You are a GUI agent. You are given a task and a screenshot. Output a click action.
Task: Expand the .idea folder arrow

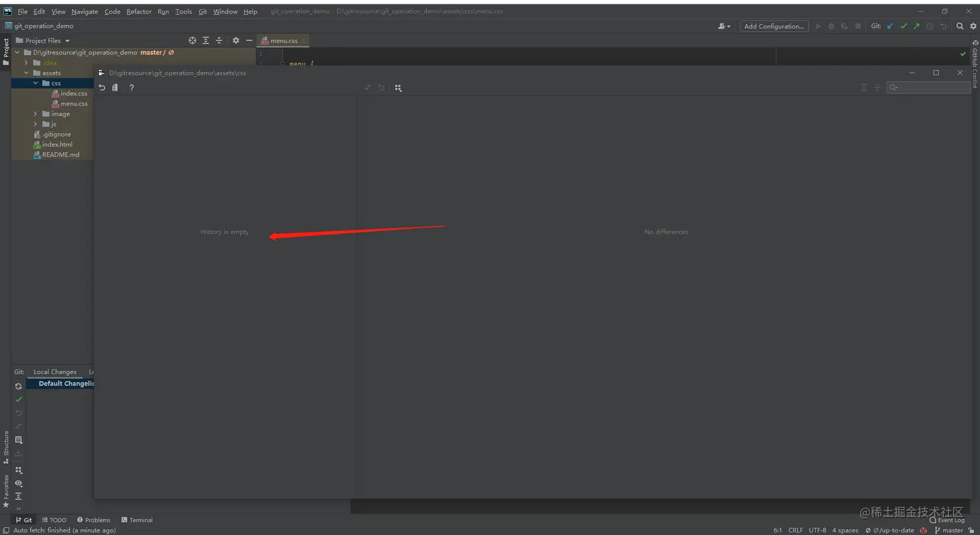(27, 63)
